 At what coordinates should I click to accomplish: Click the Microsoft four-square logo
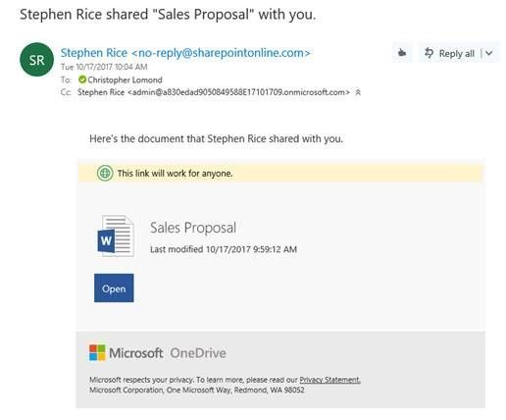click(97, 352)
